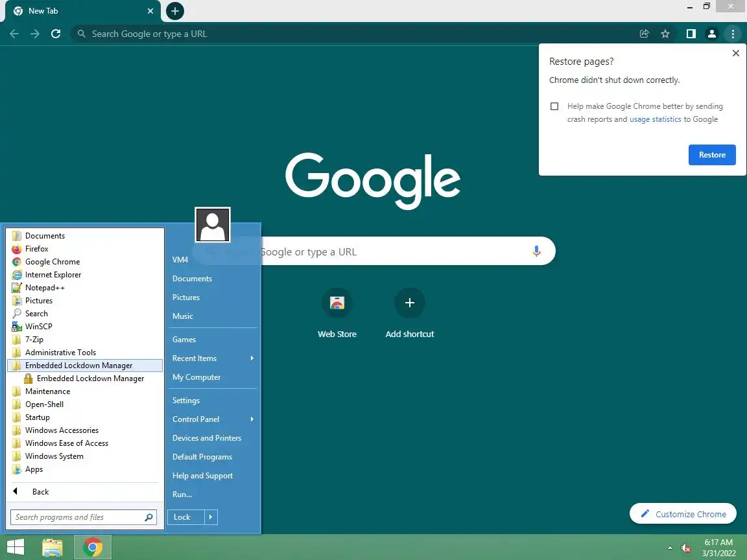The width and height of the screenshot is (747, 560).
Task: Expand the Maintenance folder
Action: coord(86,391)
